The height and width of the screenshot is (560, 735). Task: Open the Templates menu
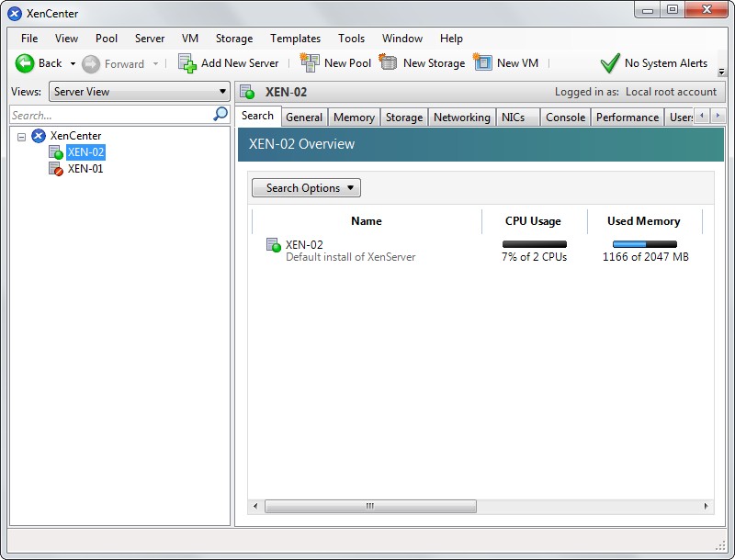click(x=295, y=39)
